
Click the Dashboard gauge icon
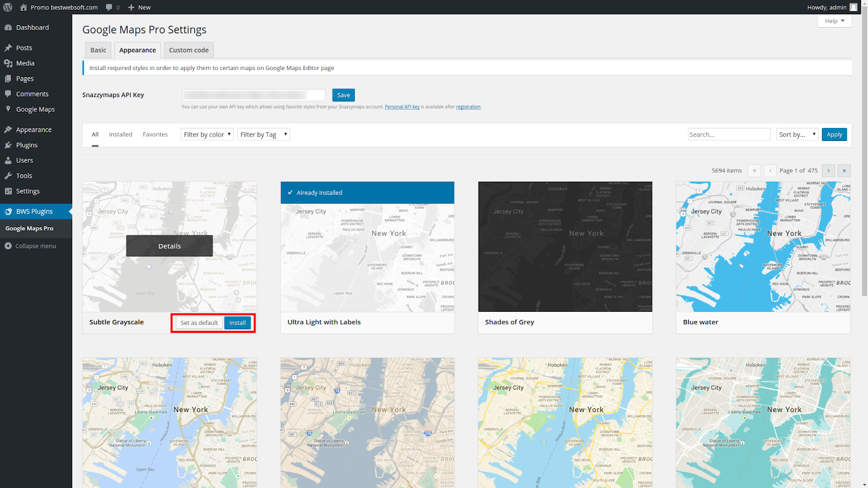point(8,28)
